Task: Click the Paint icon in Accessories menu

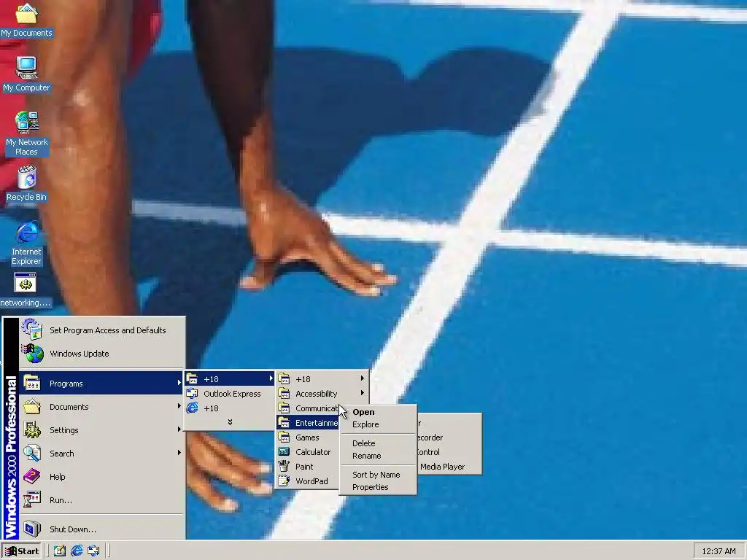Action: pos(284,466)
